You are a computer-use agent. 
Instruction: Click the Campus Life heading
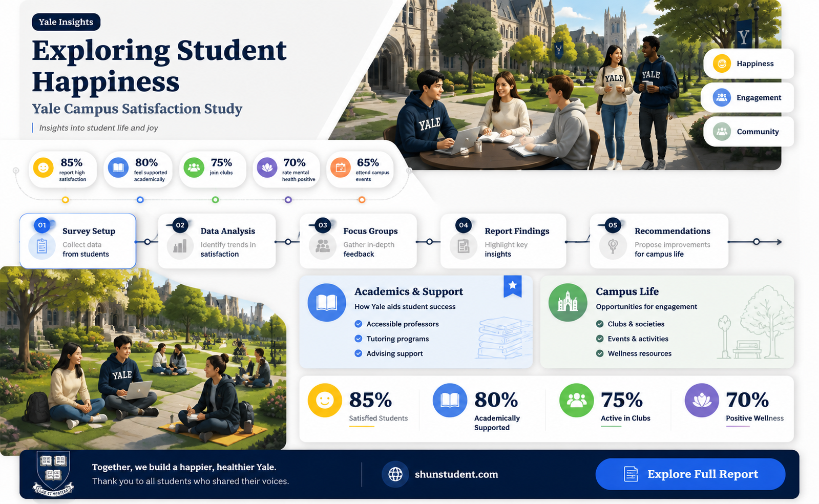click(x=627, y=291)
